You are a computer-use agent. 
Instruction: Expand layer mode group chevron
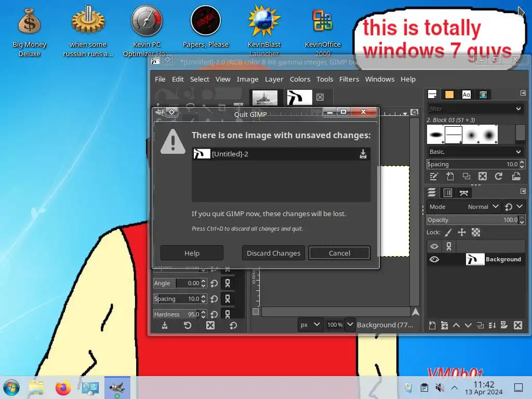(x=520, y=206)
